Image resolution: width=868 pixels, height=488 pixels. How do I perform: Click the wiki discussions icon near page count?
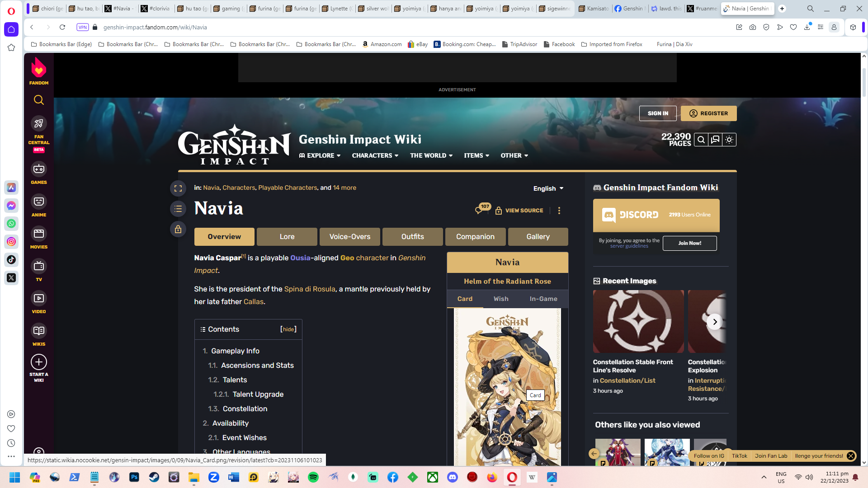pyautogui.click(x=715, y=140)
